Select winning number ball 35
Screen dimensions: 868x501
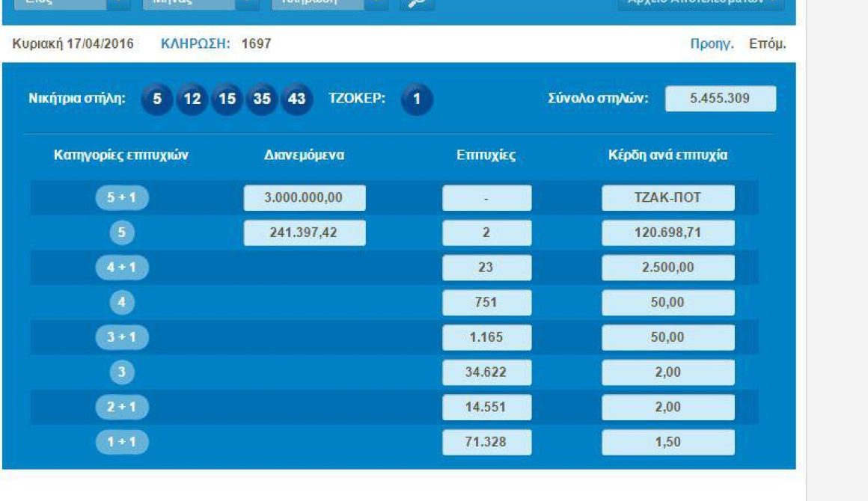coord(262,99)
